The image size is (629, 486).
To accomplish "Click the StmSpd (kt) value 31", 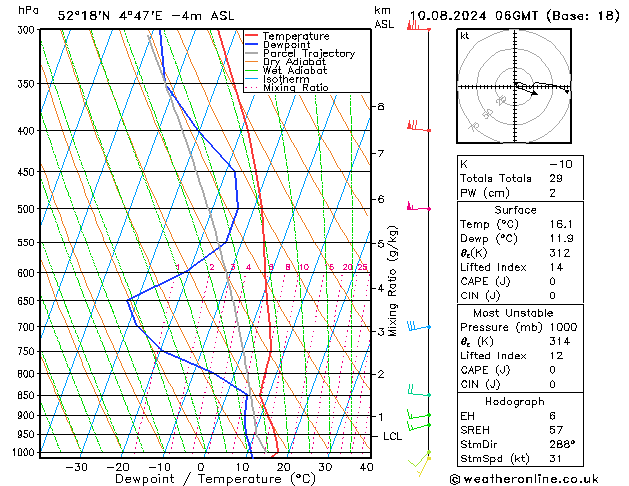I will [556, 458].
